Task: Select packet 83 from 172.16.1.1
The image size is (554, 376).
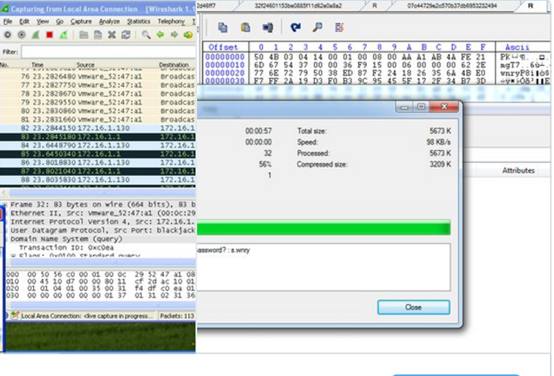Action: (x=98, y=137)
